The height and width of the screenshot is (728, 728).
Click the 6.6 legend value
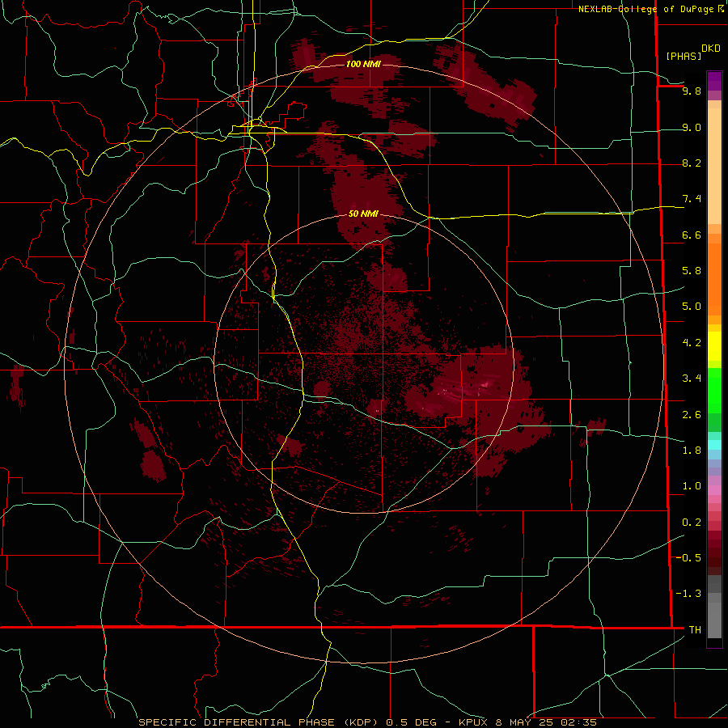[x=692, y=235]
